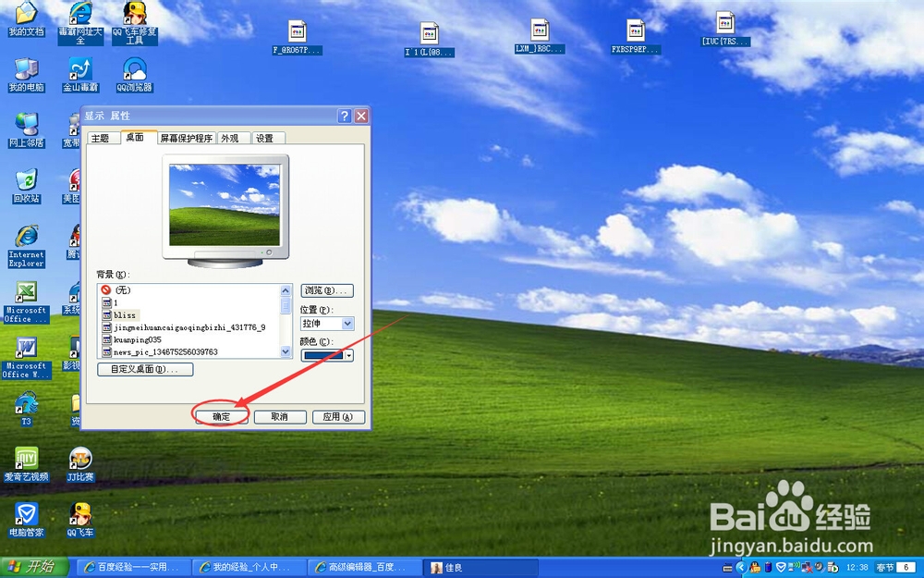
Task: Open Microsoft Office Excel shortcut
Action: coord(26,302)
